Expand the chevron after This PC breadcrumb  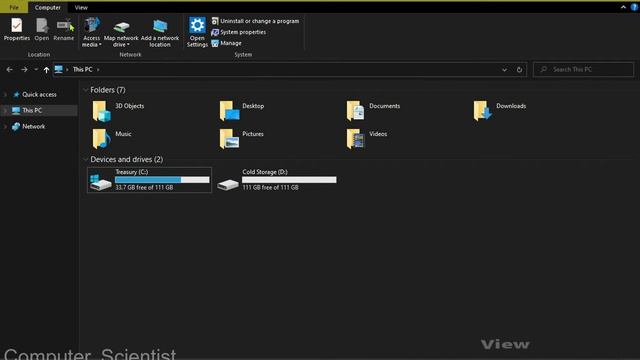98,70
